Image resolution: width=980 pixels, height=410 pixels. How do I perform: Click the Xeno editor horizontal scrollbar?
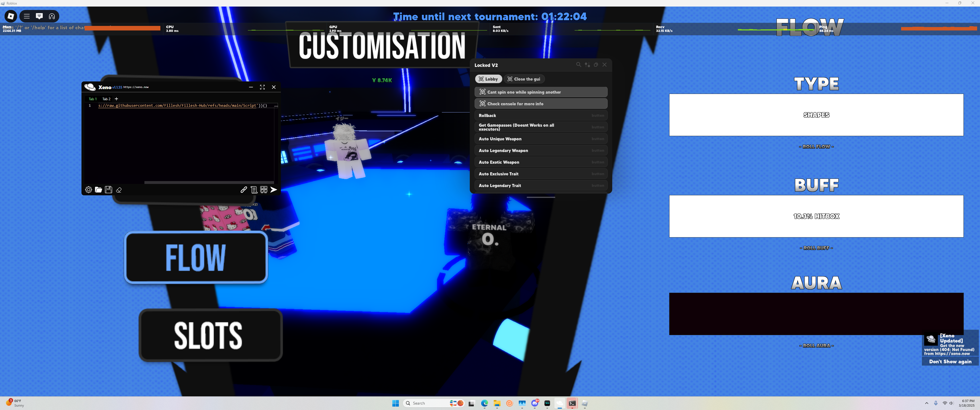[x=209, y=182]
